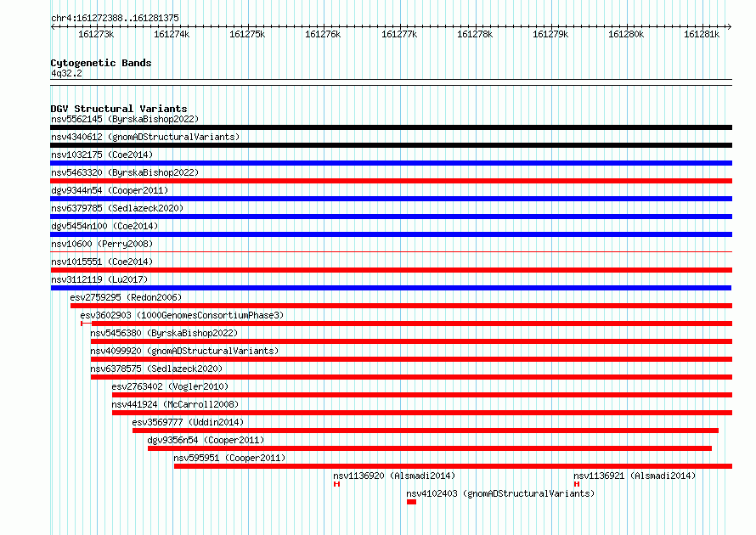756x535 pixels.
Task: Click the 161280k ruler tick label
Action: (x=626, y=34)
